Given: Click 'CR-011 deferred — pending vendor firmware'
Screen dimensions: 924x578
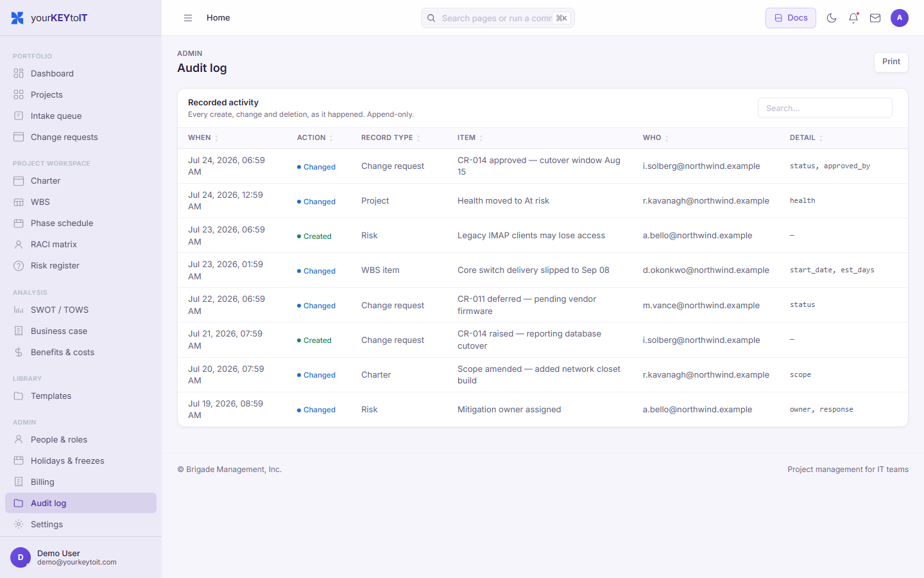Looking at the screenshot, I should pos(527,305).
